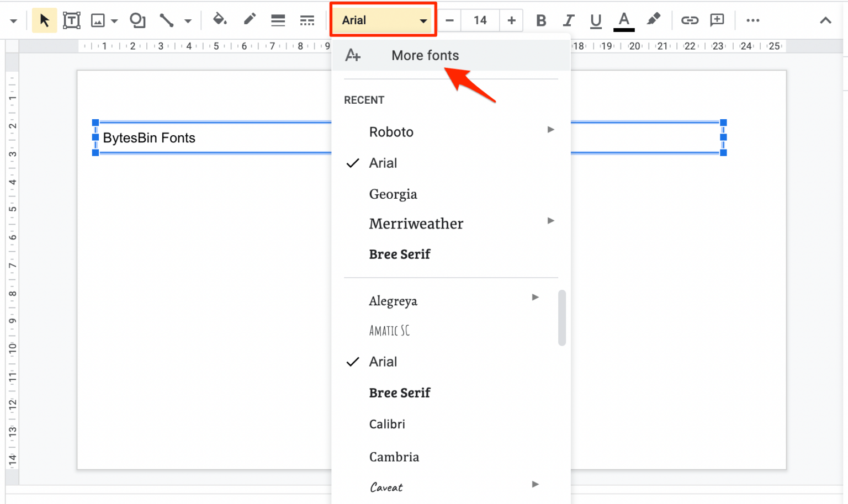Toggle italic formatting
The image size is (848, 504).
pos(568,20)
